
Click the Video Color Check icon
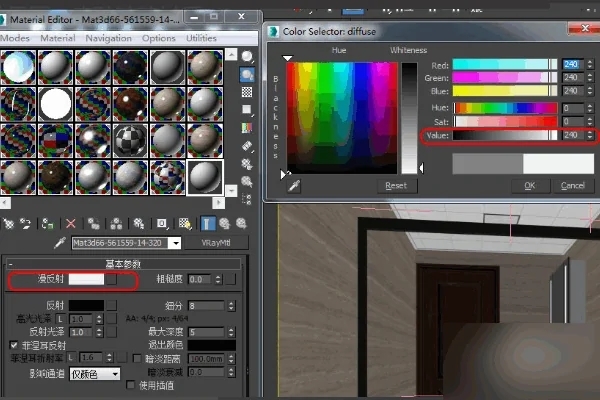tap(247, 128)
